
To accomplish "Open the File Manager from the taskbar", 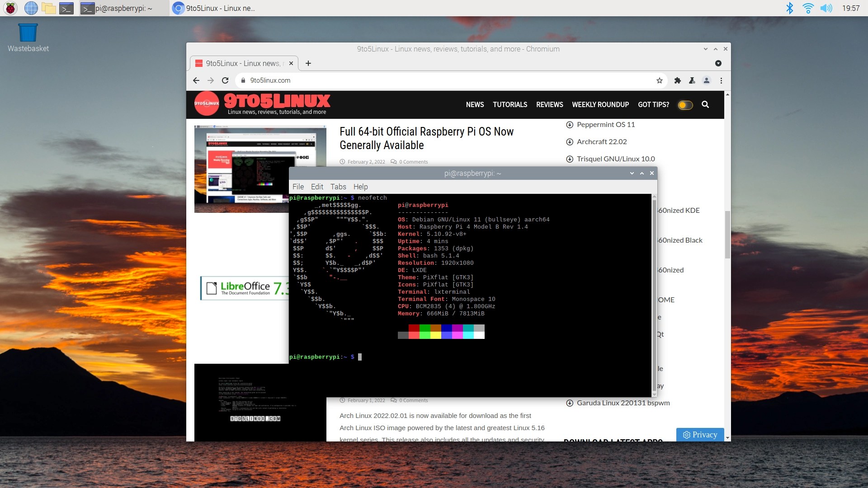I will 49,8.
